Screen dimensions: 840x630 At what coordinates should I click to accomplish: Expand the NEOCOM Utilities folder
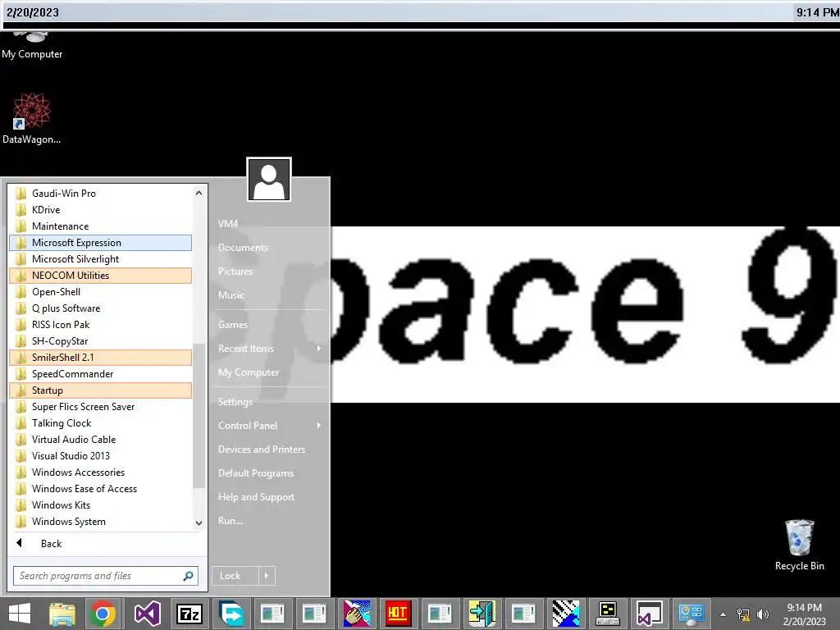click(101, 276)
